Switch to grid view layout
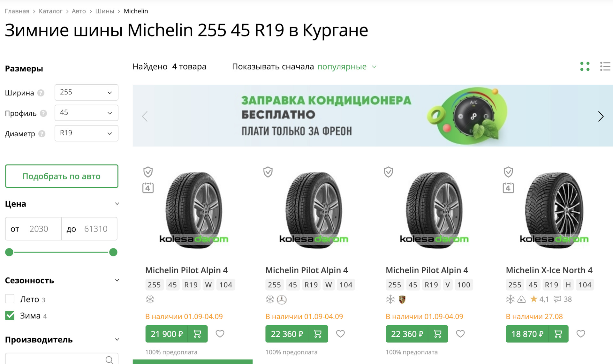 tap(585, 66)
